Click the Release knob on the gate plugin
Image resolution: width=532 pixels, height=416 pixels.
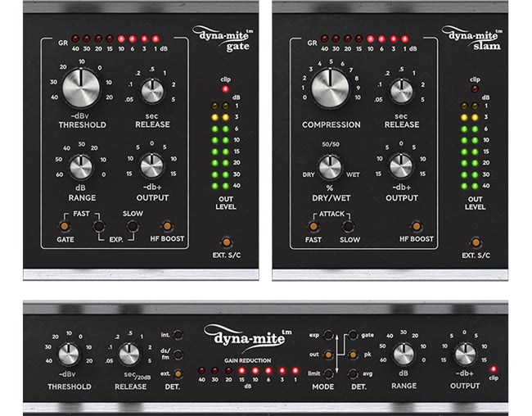click(152, 91)
